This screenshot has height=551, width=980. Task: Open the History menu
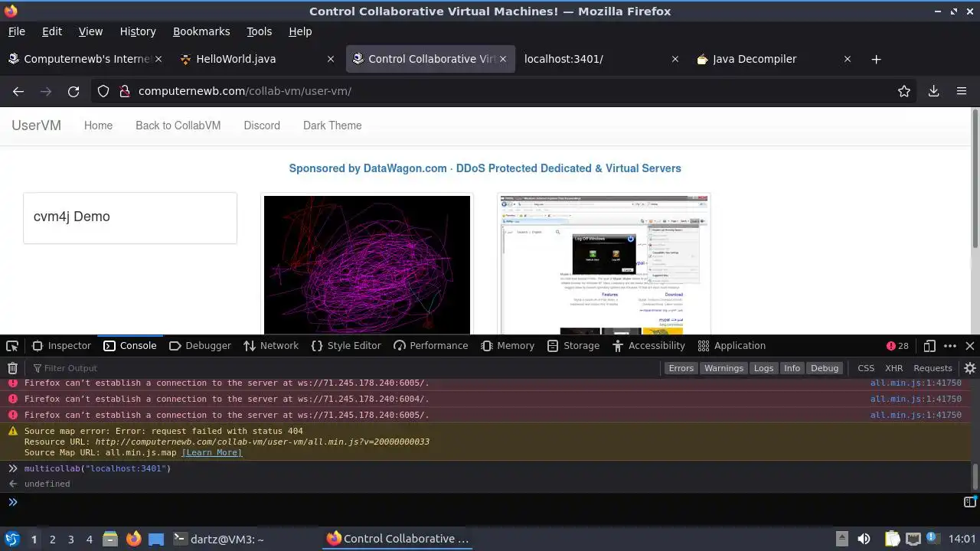(138, 31)
